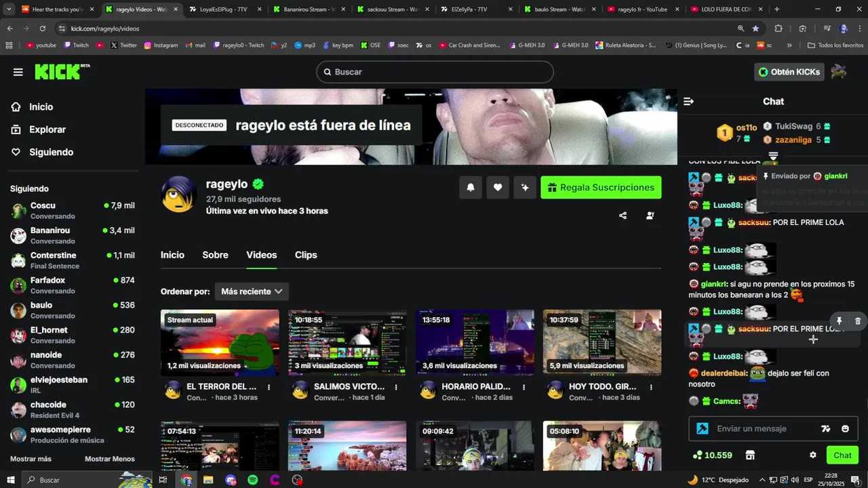Click dealerdeibai username in chat

click(x=724, y=373)
